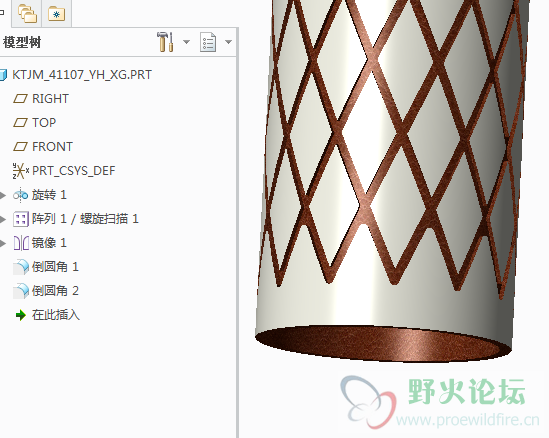Viewport: 549px width, 438px height.
Task: Expand the 旋转 1 revolve feature
Action: [3, 195]
